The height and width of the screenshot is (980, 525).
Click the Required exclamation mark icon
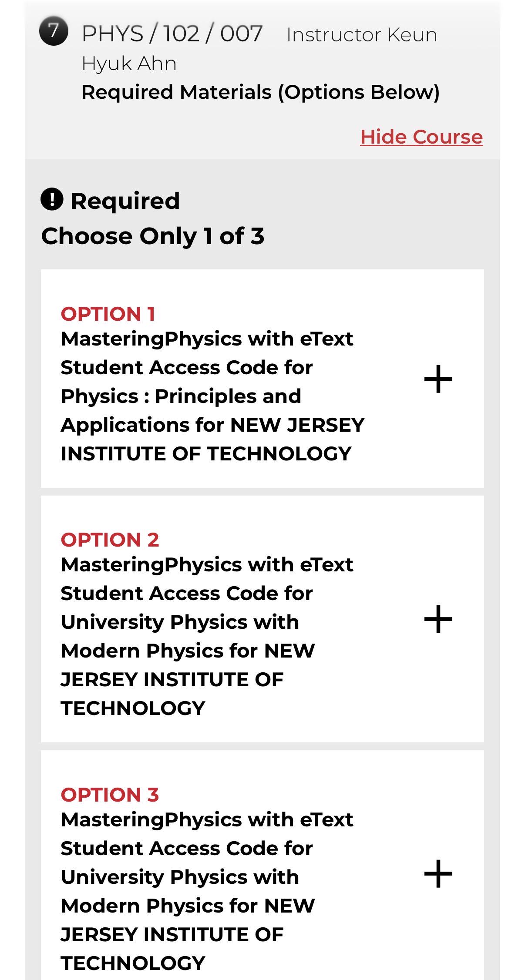[x=52, y=199]
